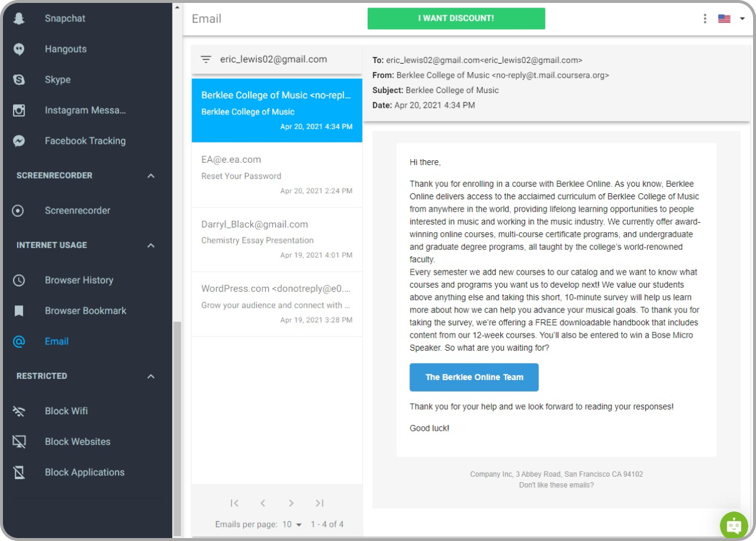756x541 pixels.
Task: Click the Skype logo icon
Action: [19, 80]
